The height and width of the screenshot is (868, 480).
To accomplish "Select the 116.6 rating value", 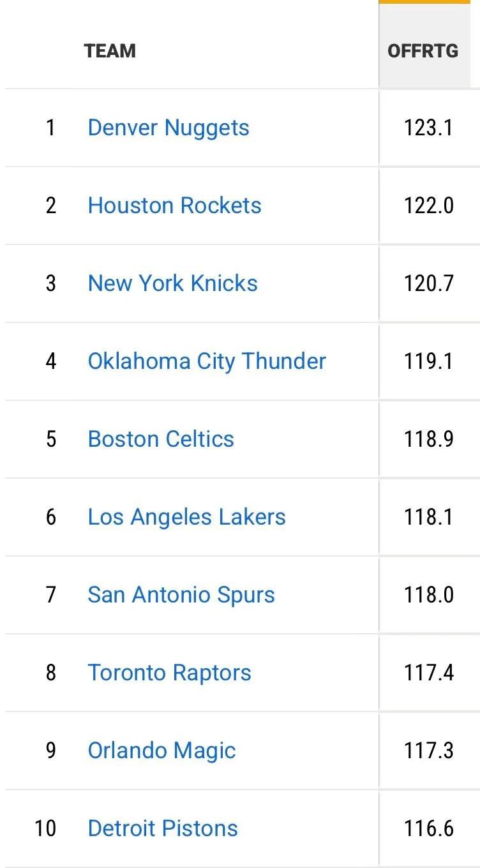I will tap(428, 828).
